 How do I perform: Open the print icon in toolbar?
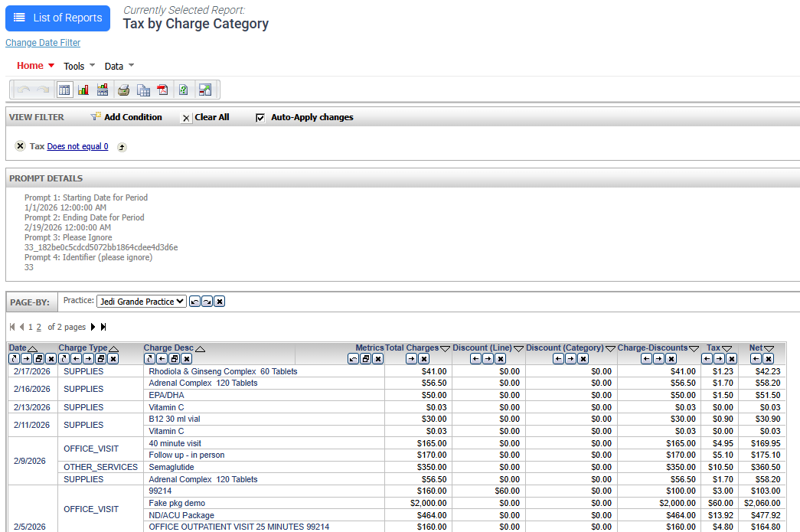(x=123, y=90)
